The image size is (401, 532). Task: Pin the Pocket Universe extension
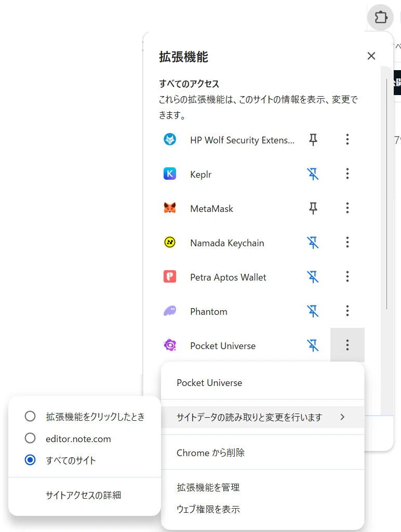pyautogui.click(x=313, y=345)
